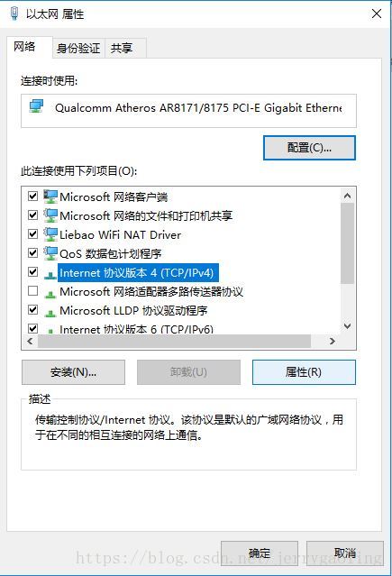Select the 文件和打印机共享 item icon
This screenshot has height=576, width=392.
(x=50, y=215)
